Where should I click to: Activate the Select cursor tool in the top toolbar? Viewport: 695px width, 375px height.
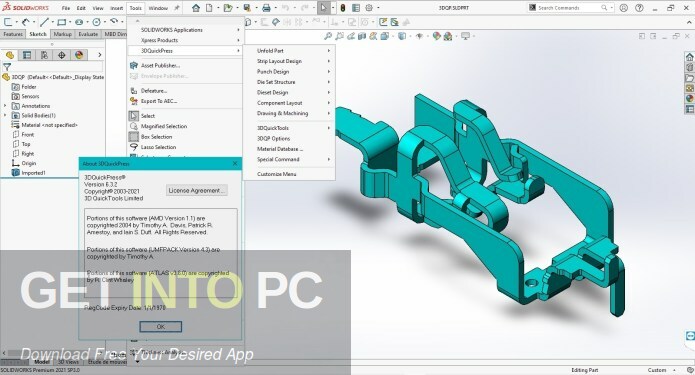coord(324,8)
